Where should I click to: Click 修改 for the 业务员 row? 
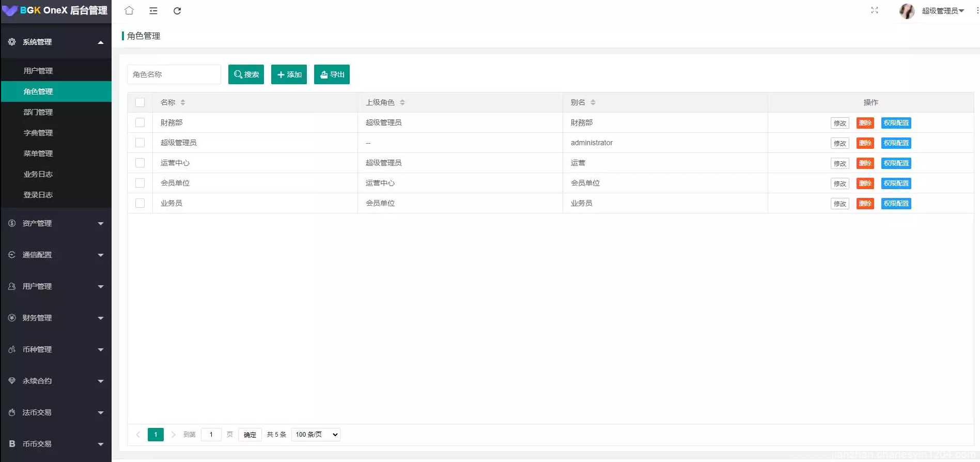click(x=840, y=204)
